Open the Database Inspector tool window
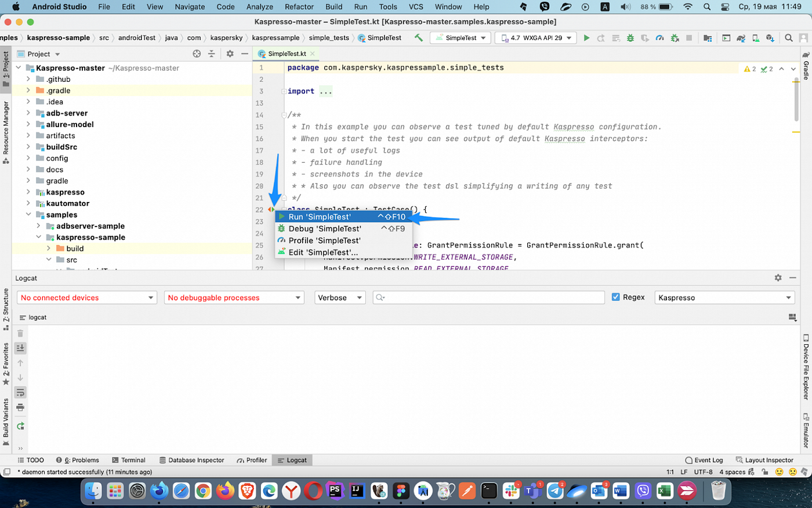The width and height of the screenshot is (812, 508). (x=191, y=460)
